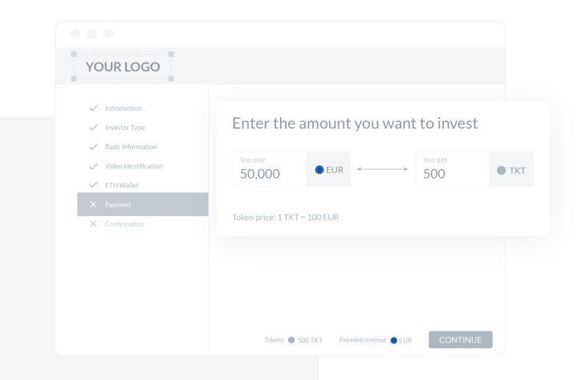This screenshot has width=588, height=380.
Task: Open the Confirmation step
Action: tap(124, 223)
